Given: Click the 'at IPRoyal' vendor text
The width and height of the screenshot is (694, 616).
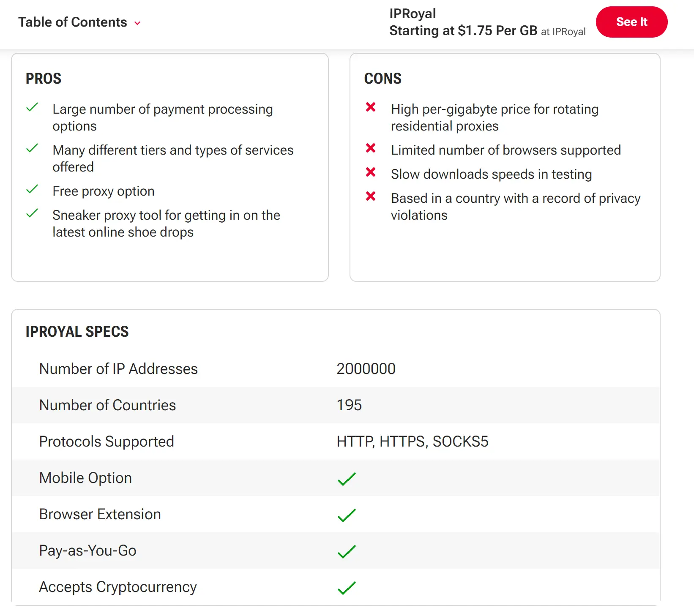Looking at the screenshot, I should point(563,32).
